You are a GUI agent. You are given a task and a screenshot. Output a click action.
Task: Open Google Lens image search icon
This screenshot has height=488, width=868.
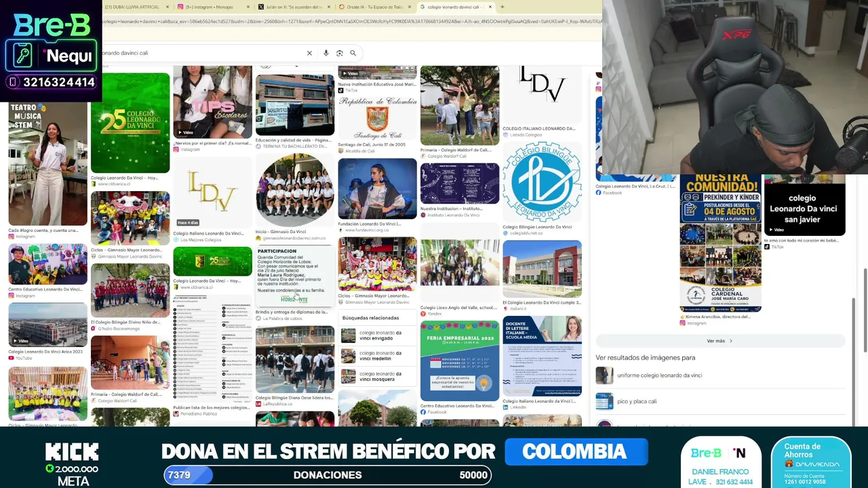340,53
